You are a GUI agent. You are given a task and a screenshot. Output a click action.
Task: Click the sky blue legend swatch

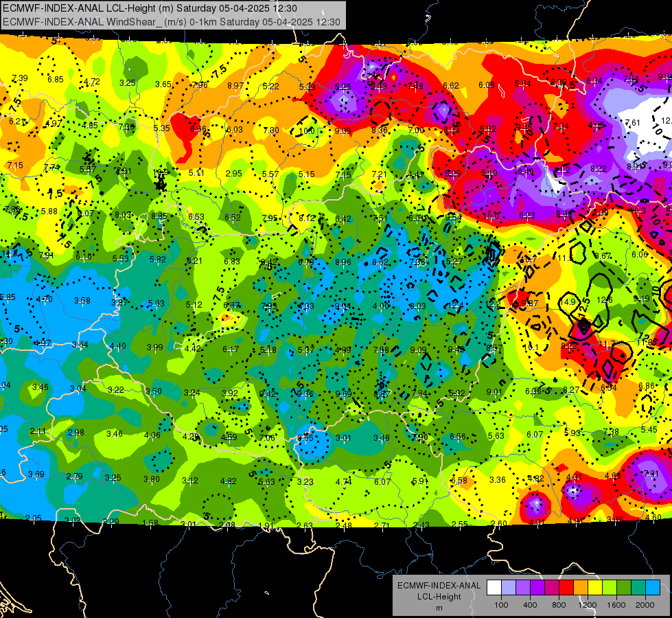pyautogui.click(x=652, y=588)
